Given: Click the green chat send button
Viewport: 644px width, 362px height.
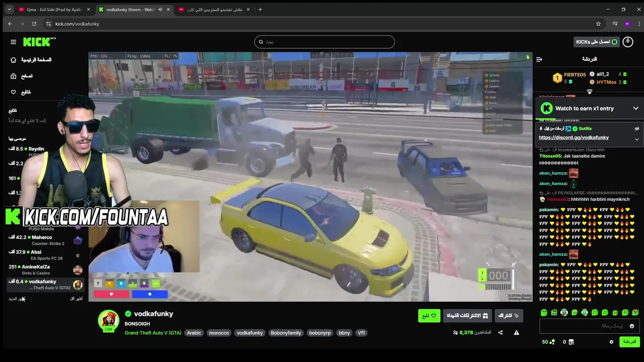Looking at the screenshot, I should (x=629, y=342).
